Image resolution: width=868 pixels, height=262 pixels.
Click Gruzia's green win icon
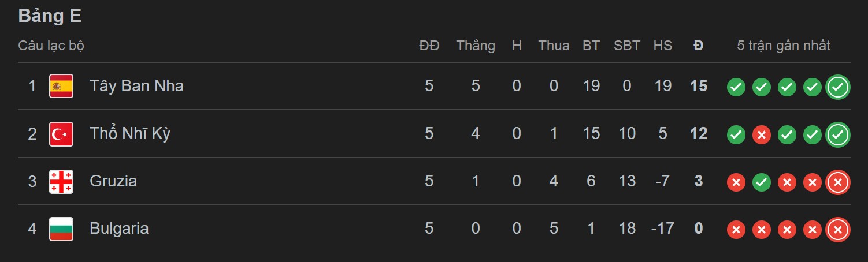(761, 182)
